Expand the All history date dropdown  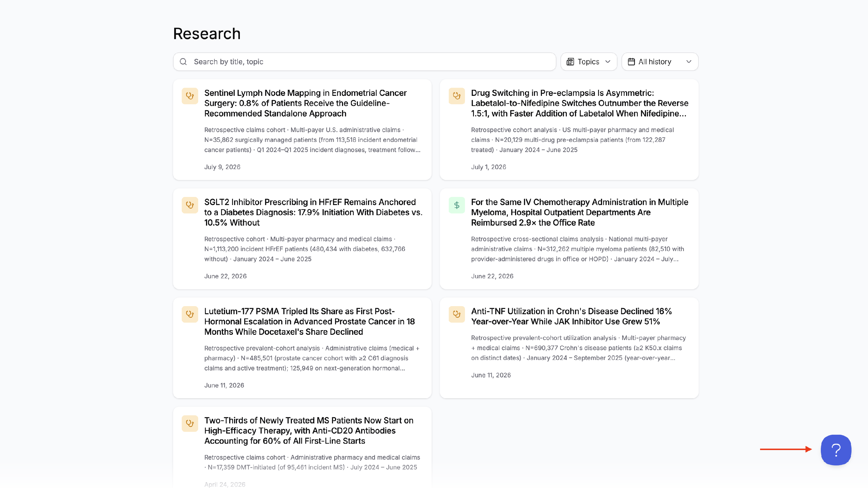coord(659,62)
